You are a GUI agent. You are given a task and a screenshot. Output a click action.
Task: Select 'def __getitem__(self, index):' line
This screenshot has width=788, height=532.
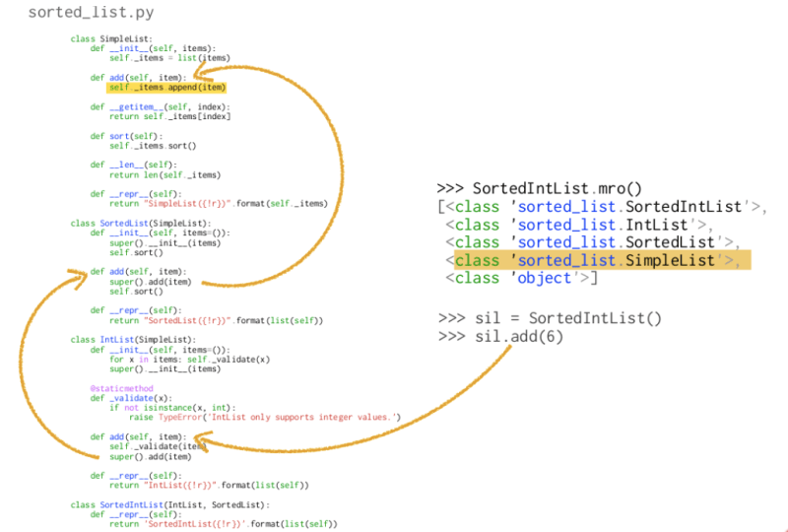(x=160, y=106)
